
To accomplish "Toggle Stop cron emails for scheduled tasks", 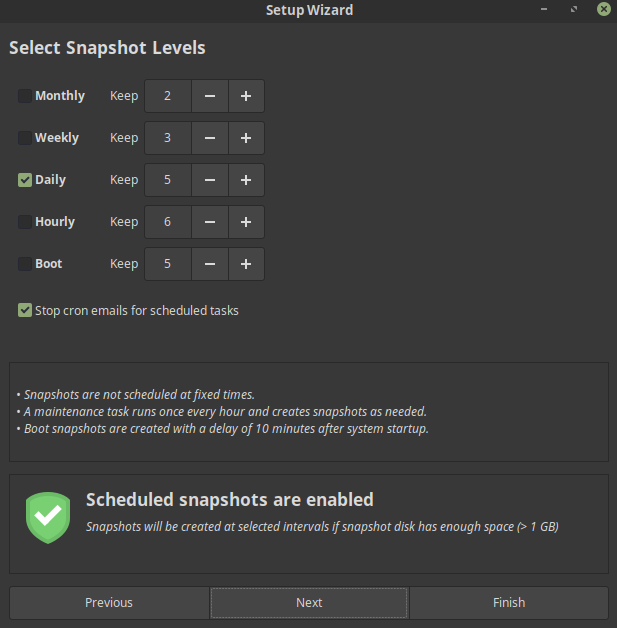I will coord(25,310).
